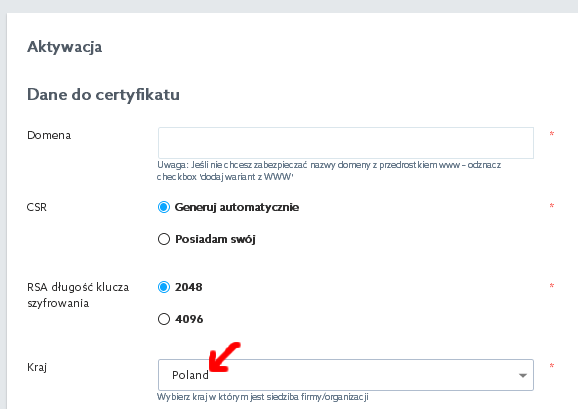Select the 'Posiadam swój' radio circle

[x=164, y=239]
